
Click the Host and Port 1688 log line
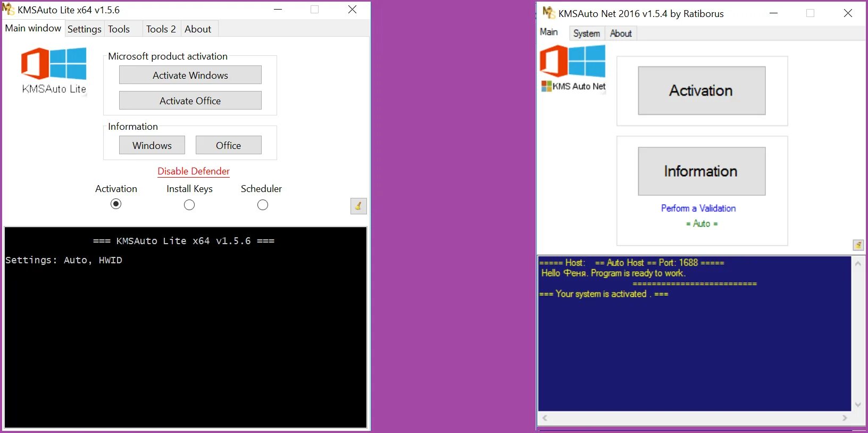pos(632,263)
